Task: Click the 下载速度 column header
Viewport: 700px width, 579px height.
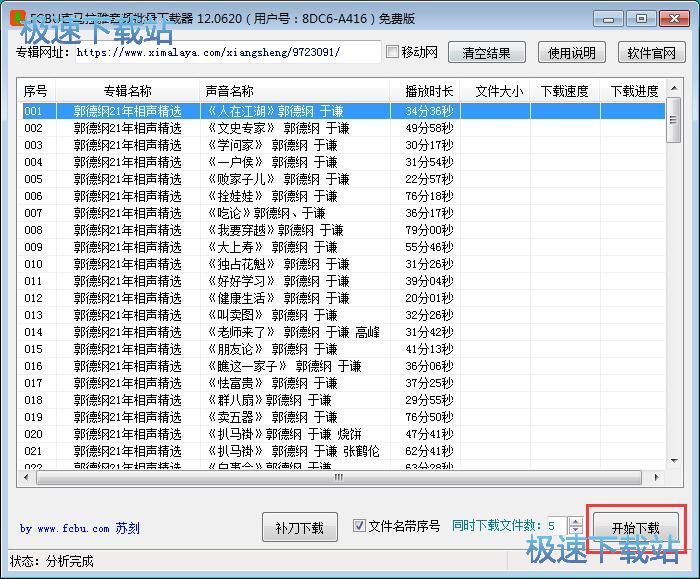Action: click(565, 91)
